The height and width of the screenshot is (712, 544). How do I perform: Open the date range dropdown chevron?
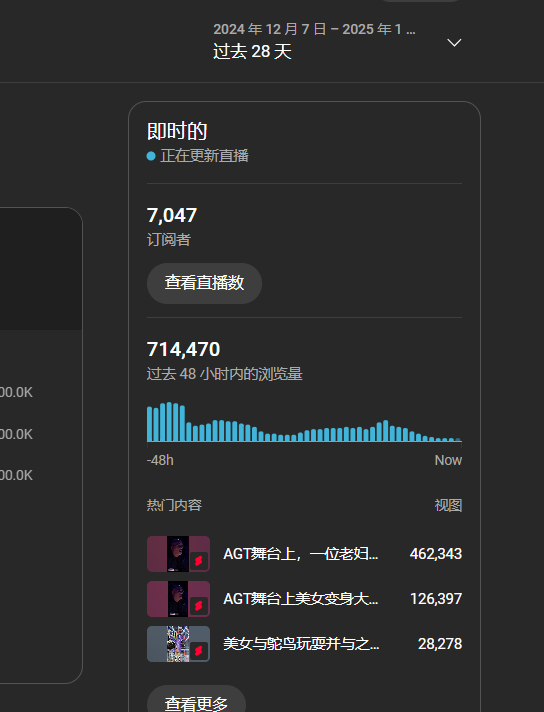coord(454,43)
